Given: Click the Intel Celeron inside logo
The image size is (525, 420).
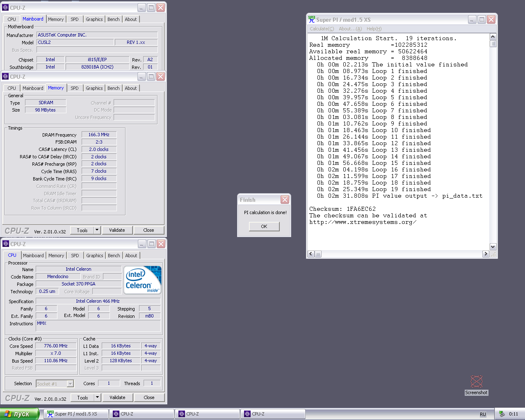Looking at the screenshot, I should tap(143, 280).
